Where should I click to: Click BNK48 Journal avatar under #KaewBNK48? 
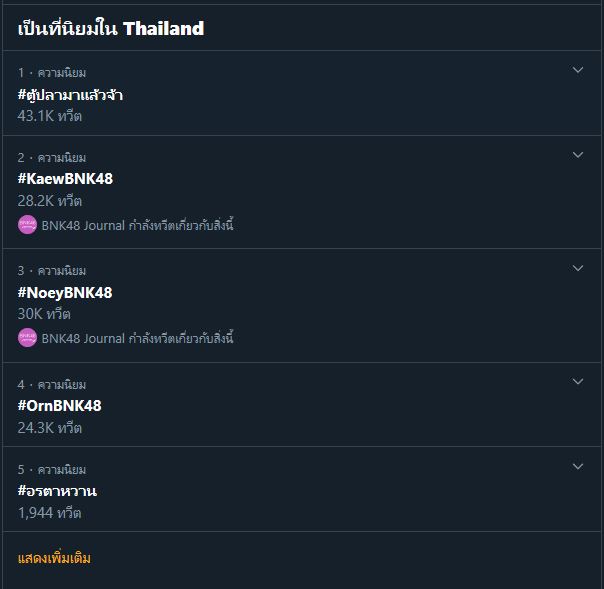(27, 225)
